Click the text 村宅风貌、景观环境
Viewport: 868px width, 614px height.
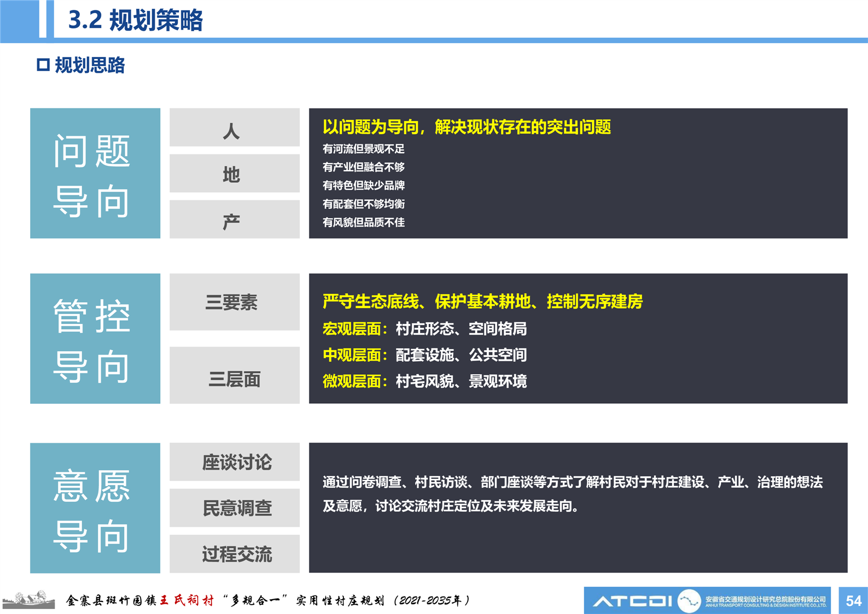(461, 381)
